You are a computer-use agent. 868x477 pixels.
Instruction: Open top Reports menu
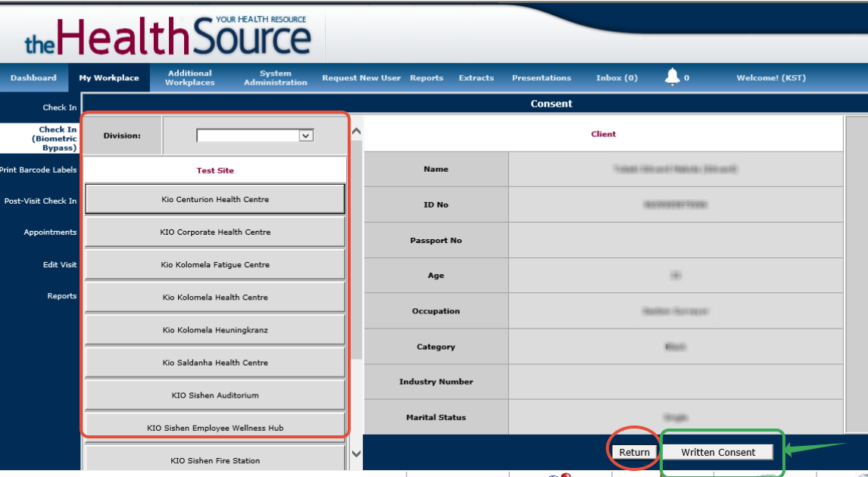point(426,78)
